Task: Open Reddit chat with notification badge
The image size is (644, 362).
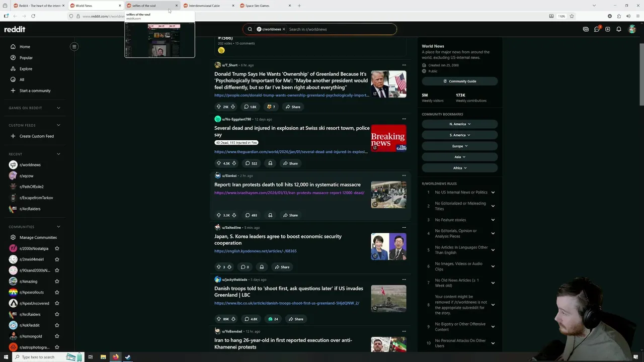Action: click(x=597, y=29)
